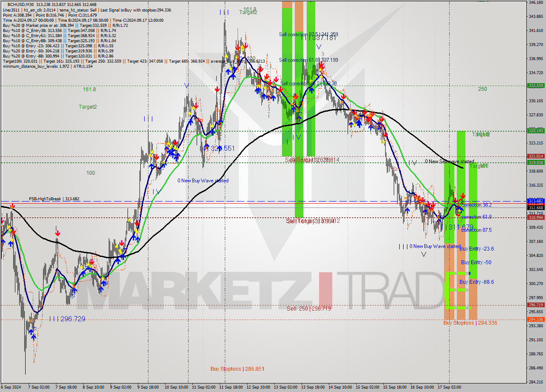Select the Buy Entry -23.6 label
This screenshot has width=546, height=392.
pos(476,249)
